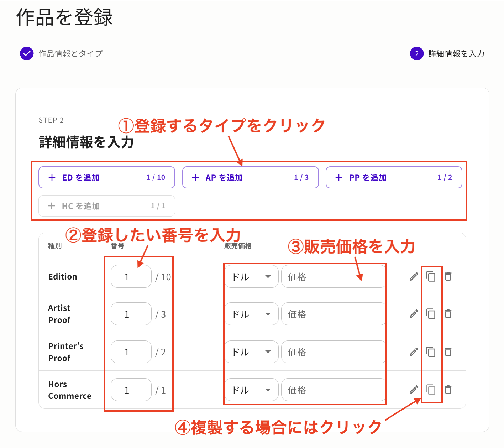Click the Printer's Proof row label
This screenshot has height=448, width=504.
(66, 352)
